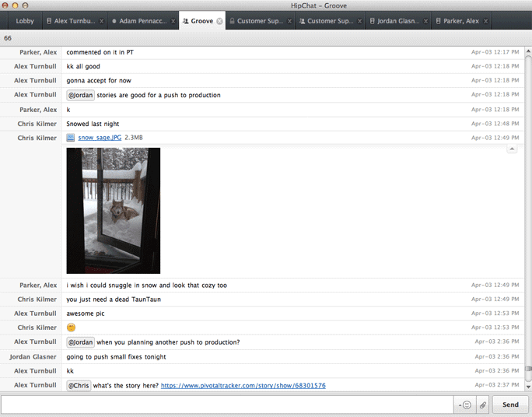This screenshot has width=532, height=417.
Task: Click the @Chris mention tag
Action: click(x=79, y=385)
